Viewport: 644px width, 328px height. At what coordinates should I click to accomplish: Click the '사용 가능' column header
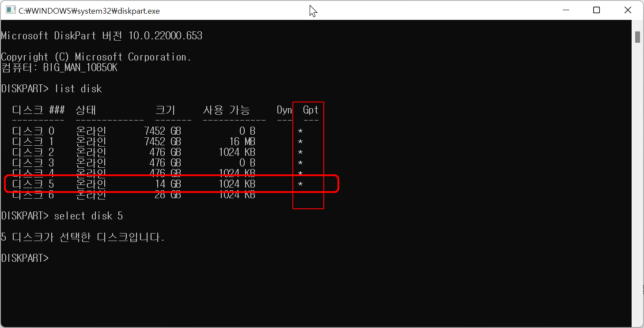point(226,110)
